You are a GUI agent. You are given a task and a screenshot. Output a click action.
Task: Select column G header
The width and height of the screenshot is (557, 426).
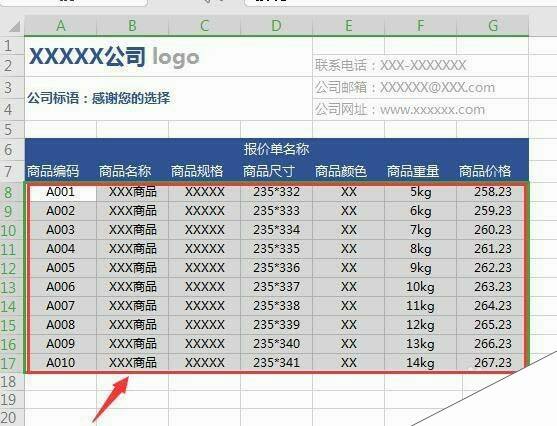pos(493,26)
